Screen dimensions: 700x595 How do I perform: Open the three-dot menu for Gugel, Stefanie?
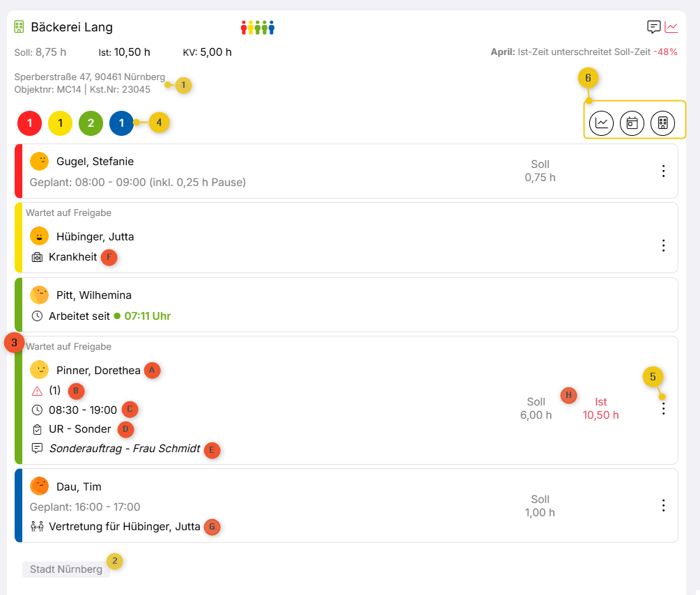click(x=663, y=171)
